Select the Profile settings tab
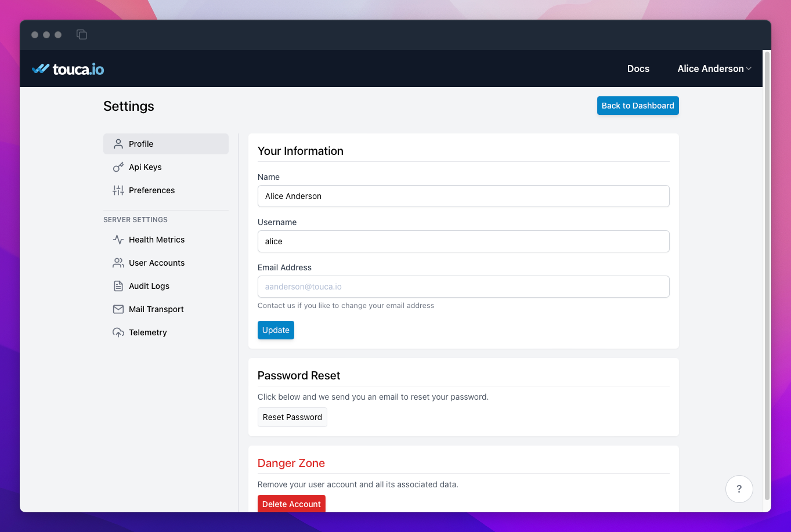 point(166,144)
